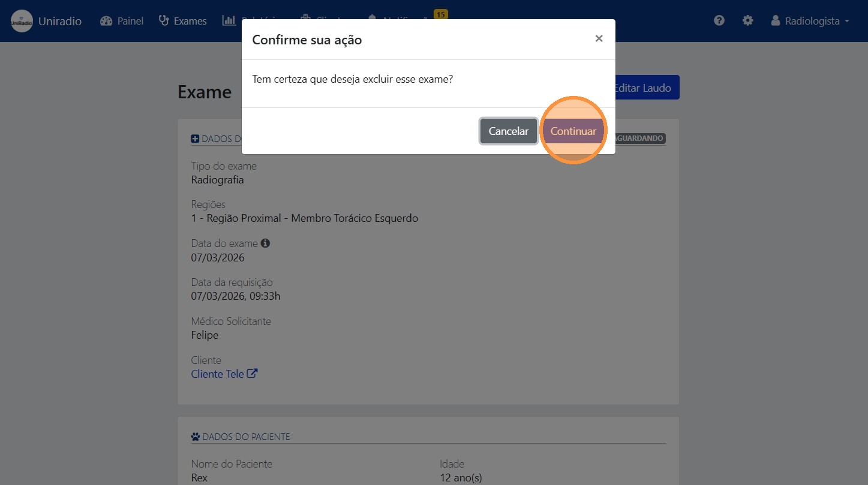This screenshot has height=485, width=868.
Task: Close the Confirme sua ação dialog
Action: point(598,38)
